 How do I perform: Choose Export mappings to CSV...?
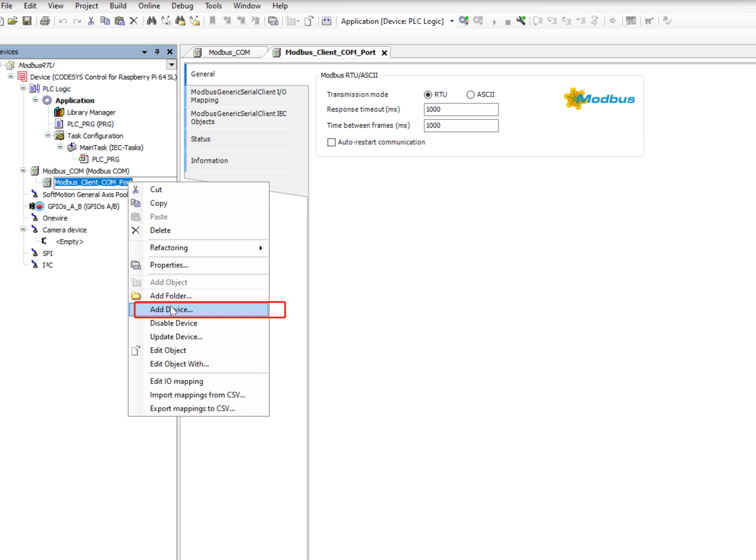[199, 408]
